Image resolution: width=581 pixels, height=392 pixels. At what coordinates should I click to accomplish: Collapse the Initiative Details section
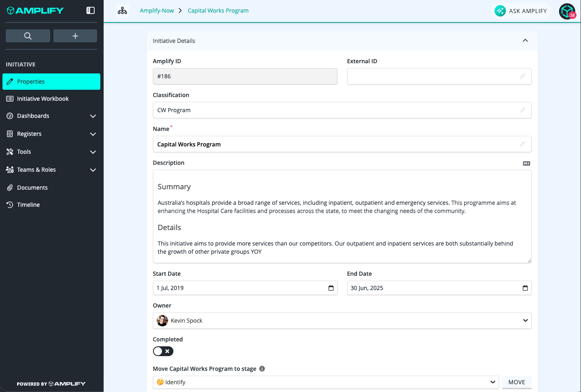pos(525,40)
